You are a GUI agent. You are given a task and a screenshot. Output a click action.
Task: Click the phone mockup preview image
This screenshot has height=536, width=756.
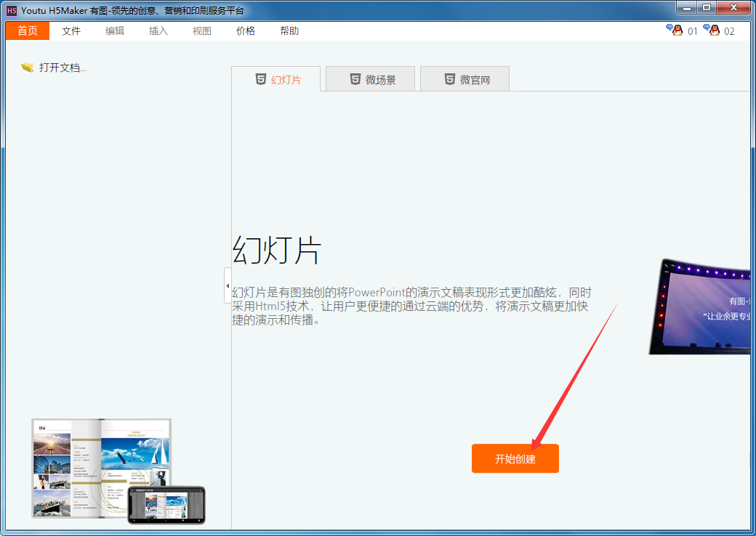tap(166, 505)
